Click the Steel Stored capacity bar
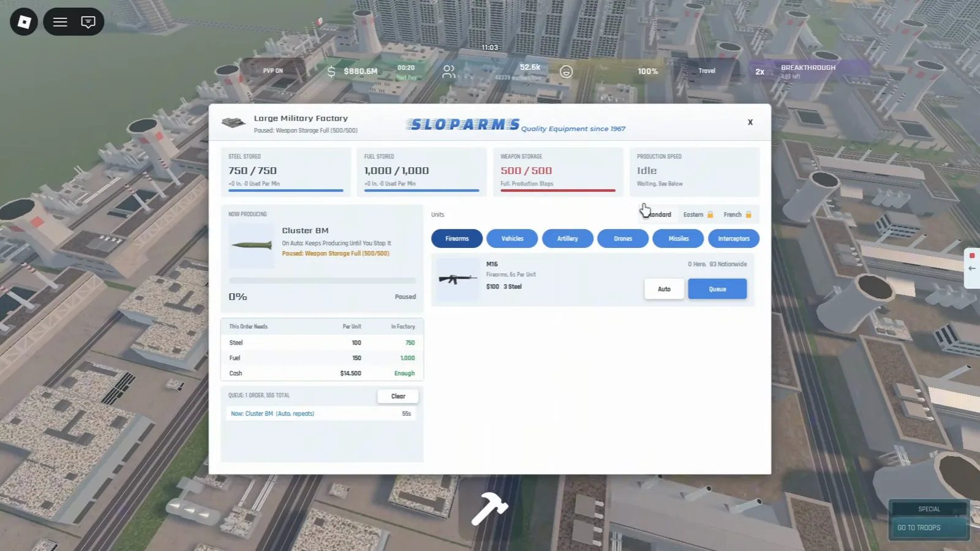Screen dimensions: 980x551 pyautogui.click(x=286, y=190)
